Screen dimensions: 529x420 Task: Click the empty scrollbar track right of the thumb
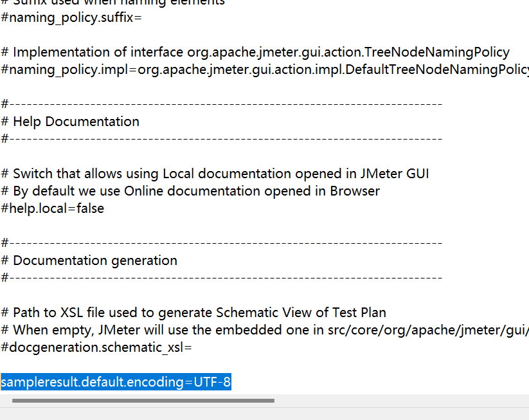(402, 401)
